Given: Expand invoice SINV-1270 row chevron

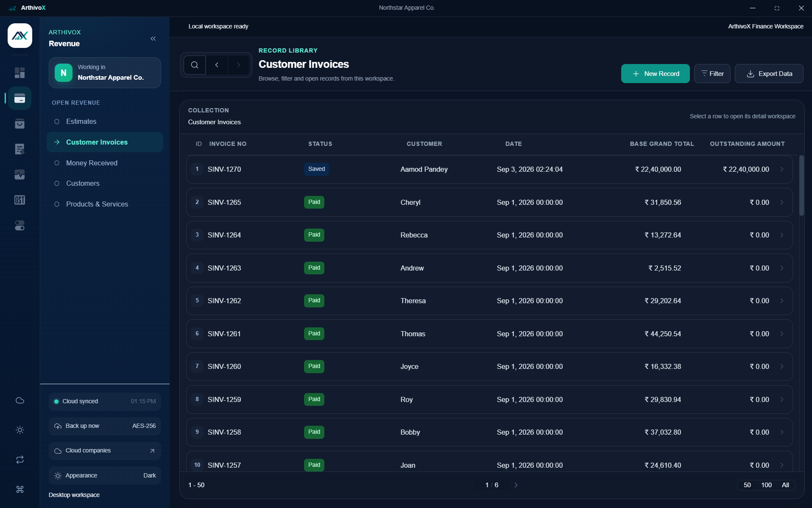Looking at the screenshot, I should click(x=781, y=169).
